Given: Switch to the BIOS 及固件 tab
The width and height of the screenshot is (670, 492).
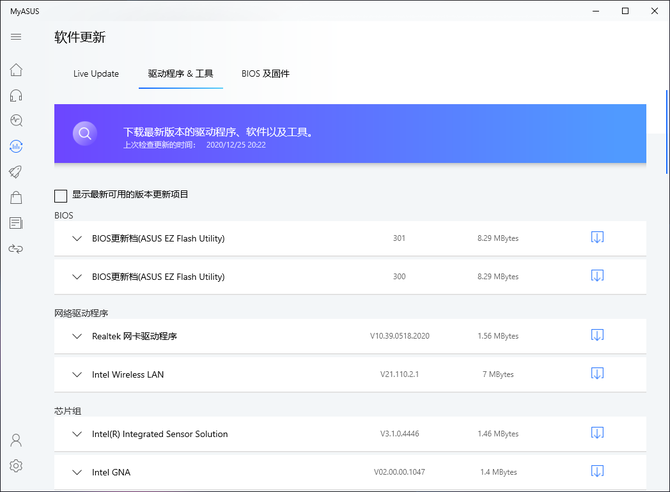Looking at the screenshot, I should (265, 74).
